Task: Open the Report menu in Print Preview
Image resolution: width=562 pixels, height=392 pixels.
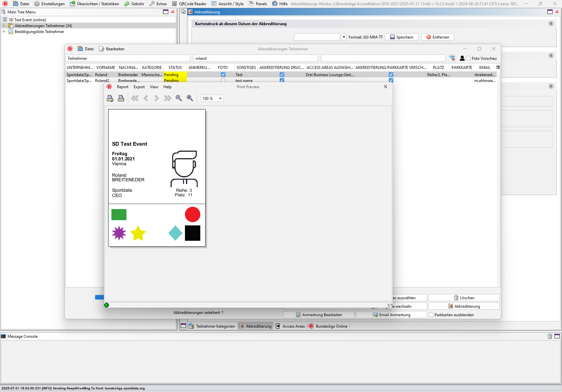Action: (x=123, y=87)
